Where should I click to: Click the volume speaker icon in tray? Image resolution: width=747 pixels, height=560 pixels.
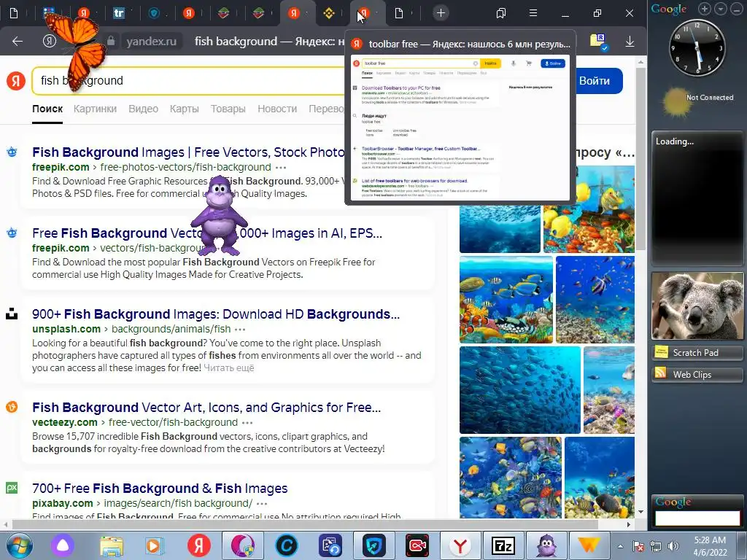point(673,546)
